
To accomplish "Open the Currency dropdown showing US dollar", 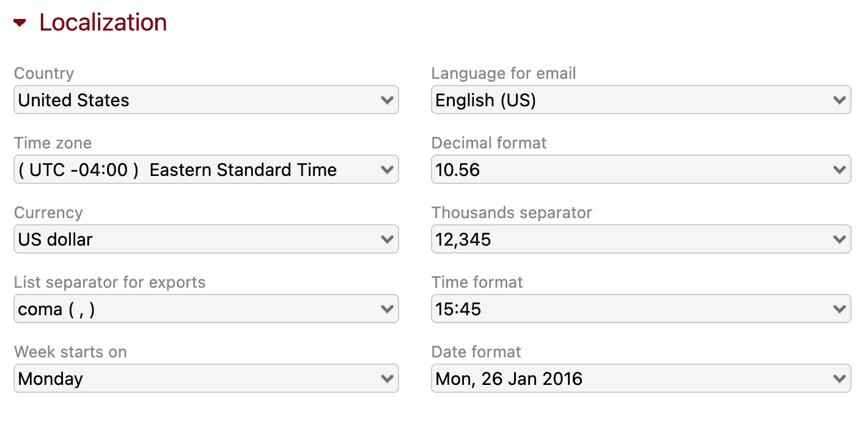I will [x=206, y=239].
